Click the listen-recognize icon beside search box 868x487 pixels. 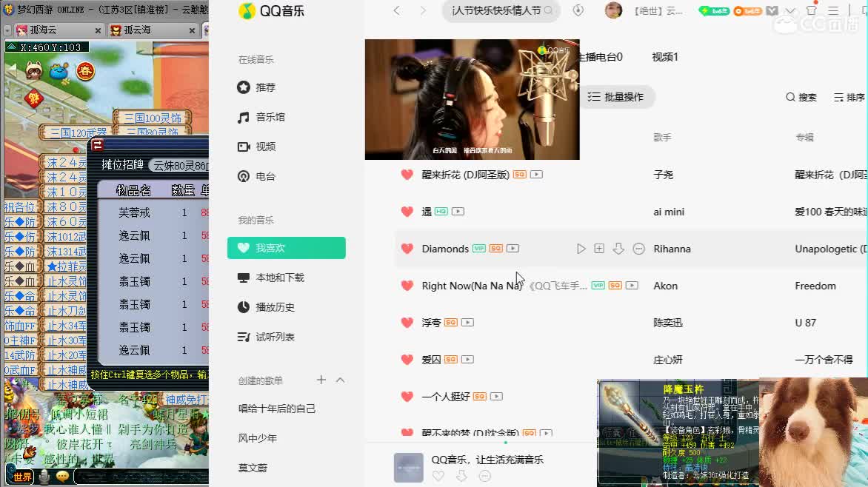578,10
